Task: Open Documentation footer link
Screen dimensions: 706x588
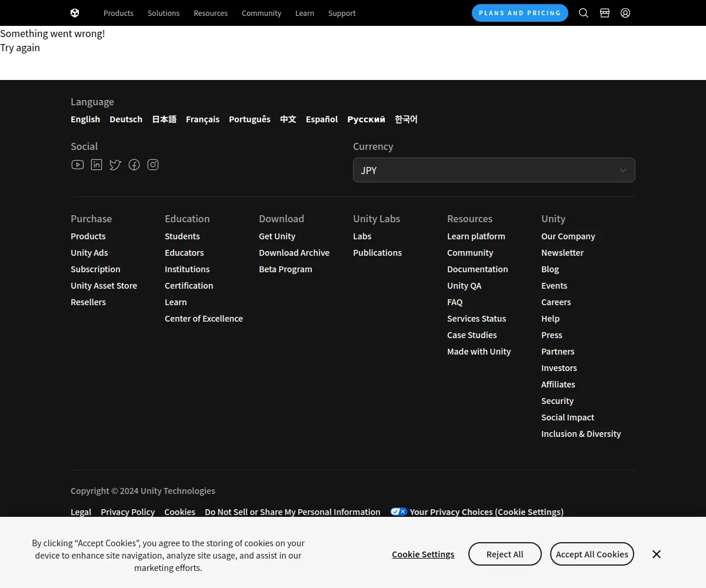Action: (477, 269)
